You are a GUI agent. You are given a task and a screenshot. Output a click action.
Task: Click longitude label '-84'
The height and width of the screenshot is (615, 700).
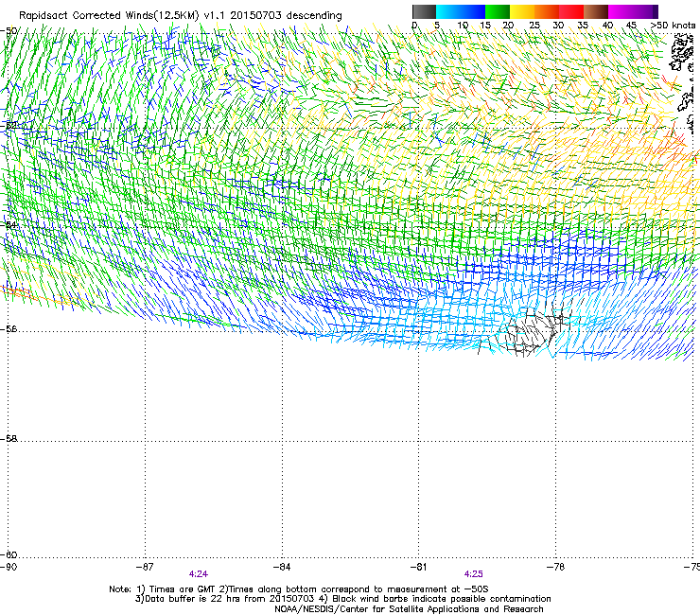[282, 567]
